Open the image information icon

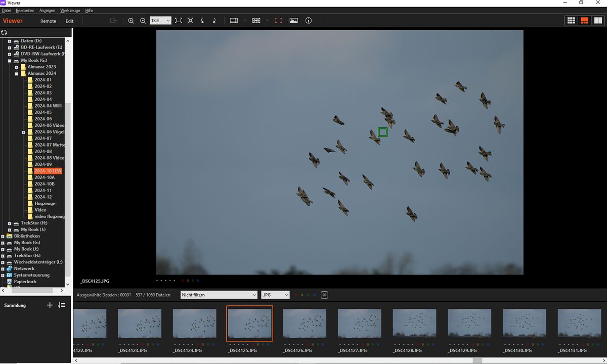click(x=309, y=21)
